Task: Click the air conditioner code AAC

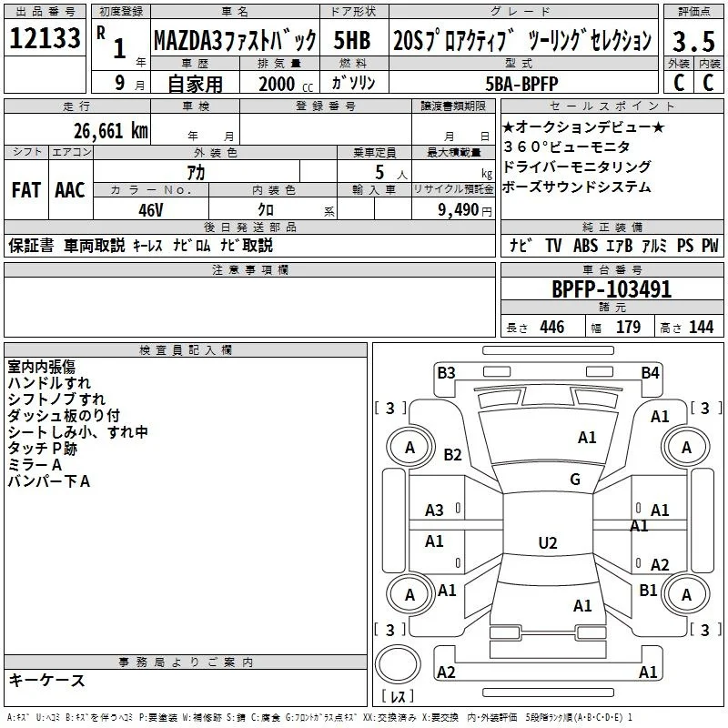Action: pyautogui.click(x=70, y=190)
